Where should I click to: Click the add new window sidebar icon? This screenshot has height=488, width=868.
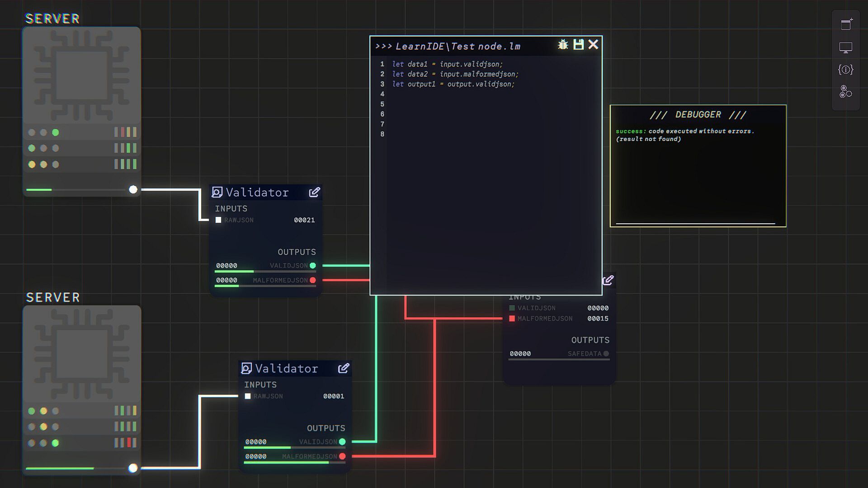point(846,24)
